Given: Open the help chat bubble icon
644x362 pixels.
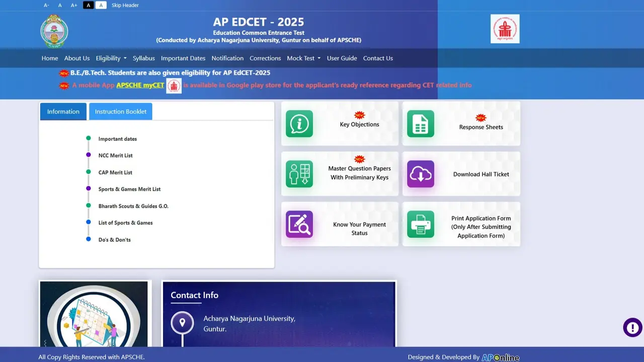Looking at the screenshot, I should coord(632,327).
